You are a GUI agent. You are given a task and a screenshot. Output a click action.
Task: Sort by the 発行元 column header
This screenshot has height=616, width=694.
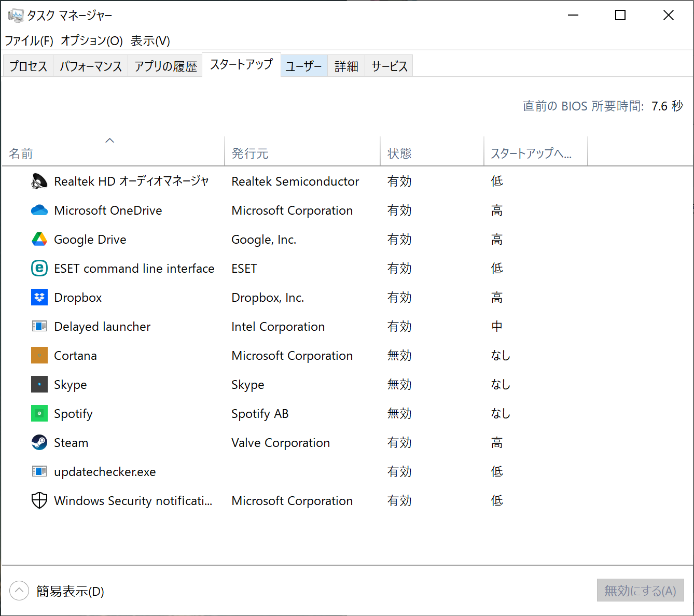[302, 151]
